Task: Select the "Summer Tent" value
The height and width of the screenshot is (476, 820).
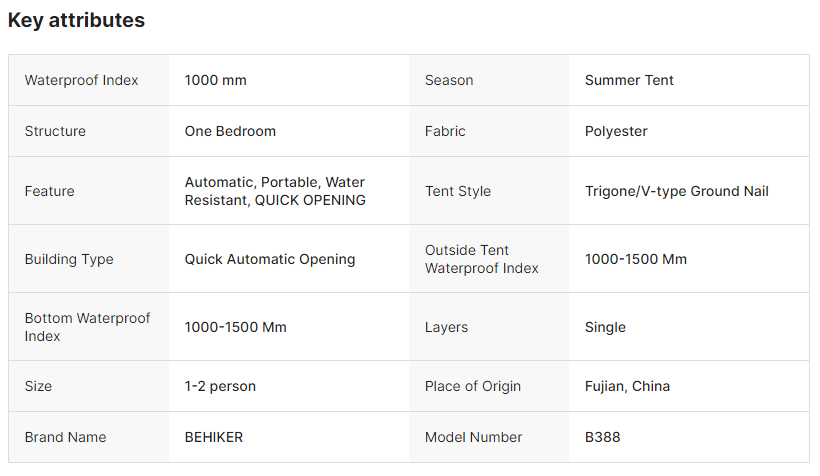Action: pyautogui.click(x=629, y=80)
